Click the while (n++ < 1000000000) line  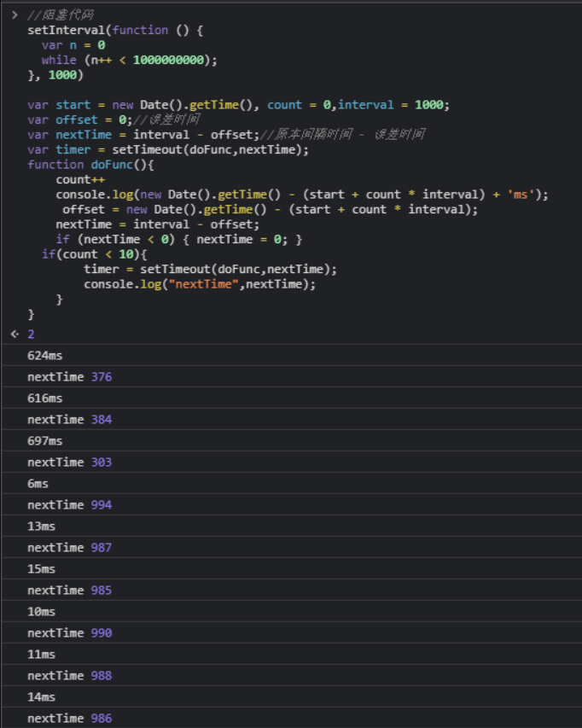129,60
